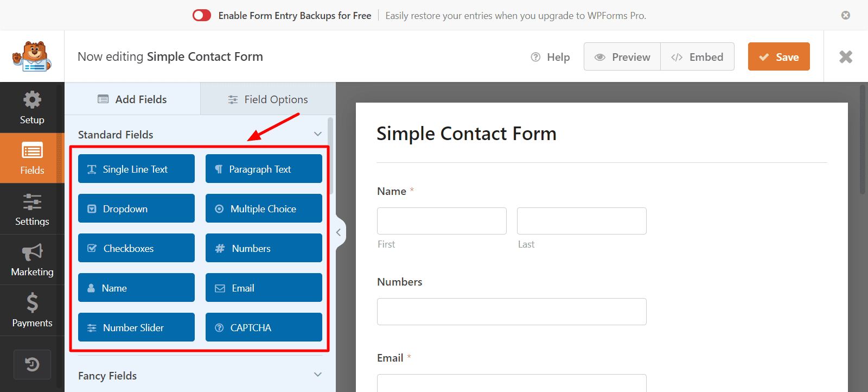Add a Checkboxes field

pos(136,248)
